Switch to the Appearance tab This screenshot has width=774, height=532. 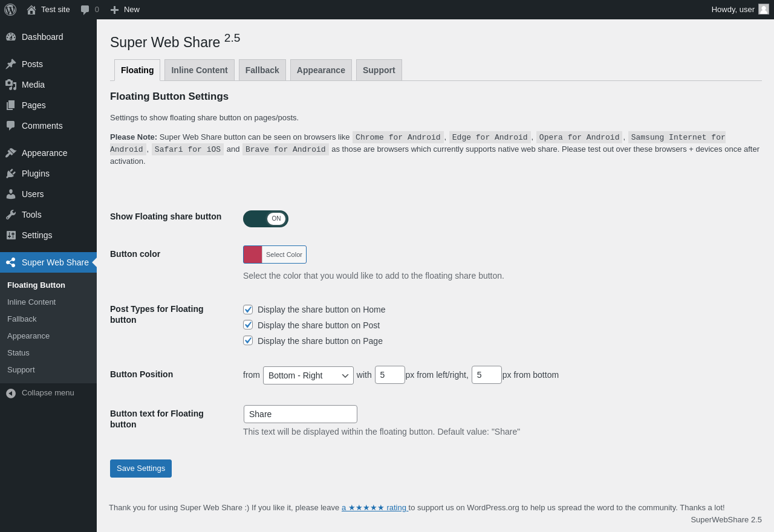click(321, 70)
